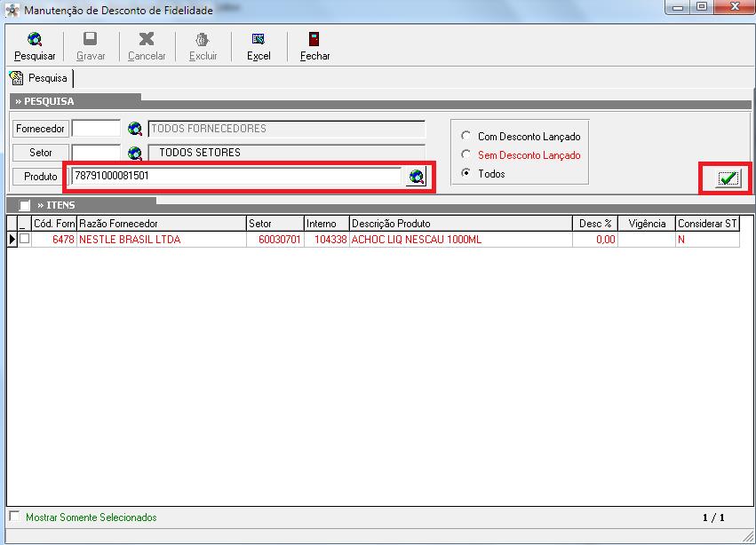Click the Setor column header
The image size is (756, 545).
(x=275, y=224)
